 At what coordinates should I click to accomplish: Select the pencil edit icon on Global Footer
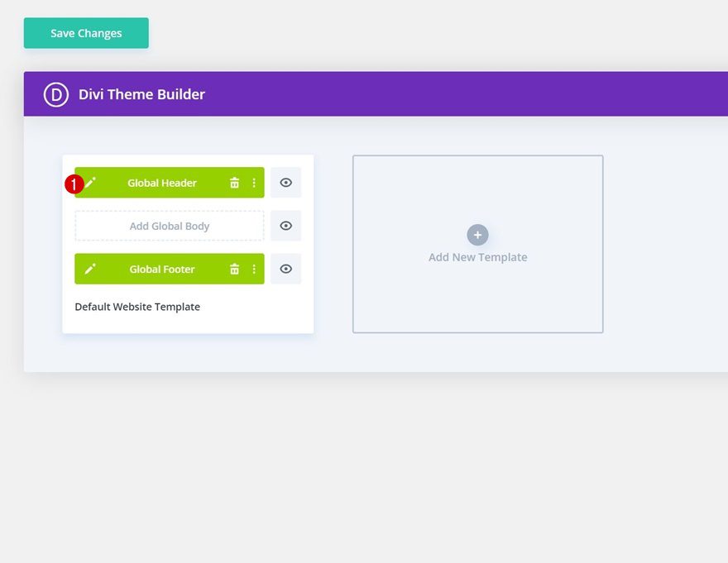tap(91, 269)
